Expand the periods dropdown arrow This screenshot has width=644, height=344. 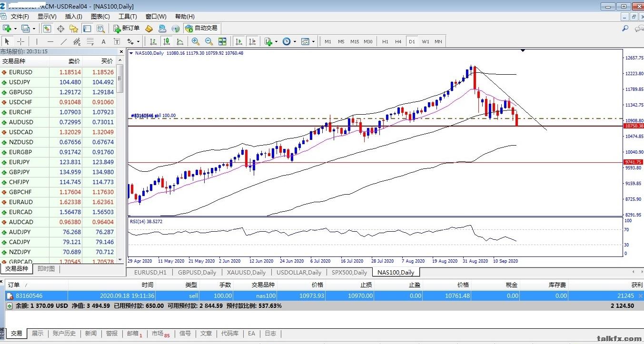tap(295, 41)
